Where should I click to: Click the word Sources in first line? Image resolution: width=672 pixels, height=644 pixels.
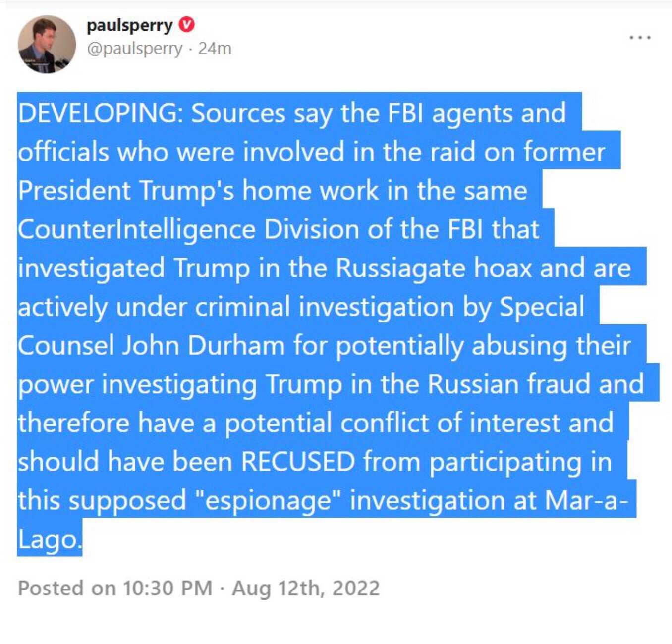[x=238, y=113]
